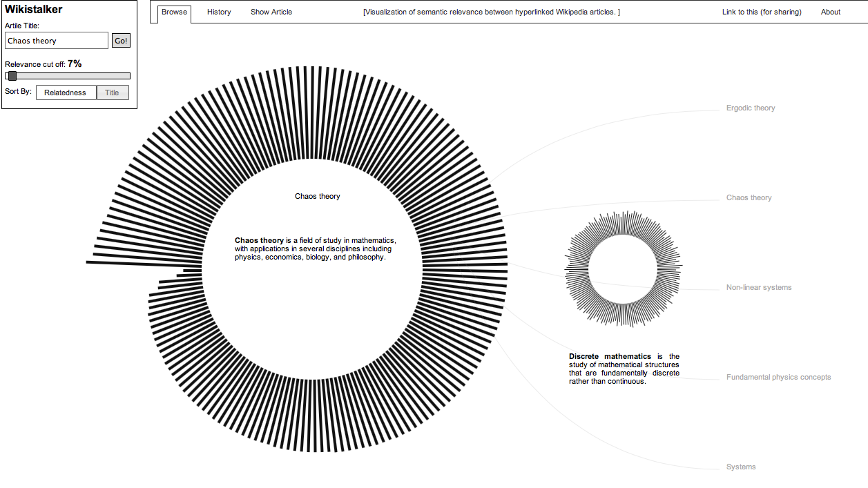The height and width of the screenshot is (488, 868).
Task: Select the Systems category label
Action: click(x=741, y=467)
